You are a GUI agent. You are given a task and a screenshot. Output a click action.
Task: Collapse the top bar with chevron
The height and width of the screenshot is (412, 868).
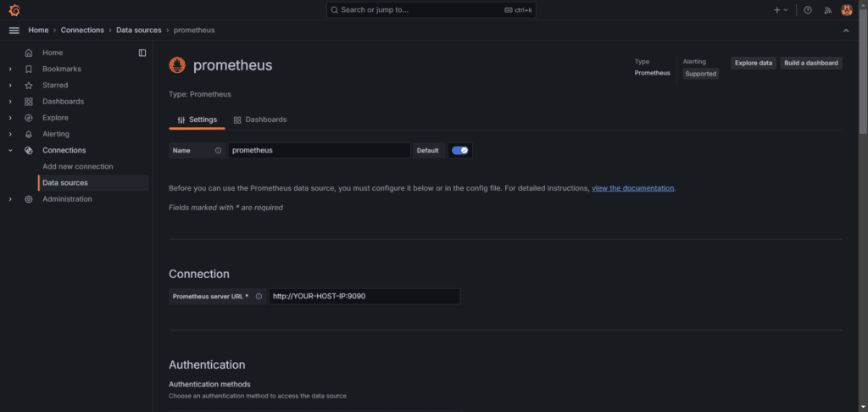(x=846, y=31)
